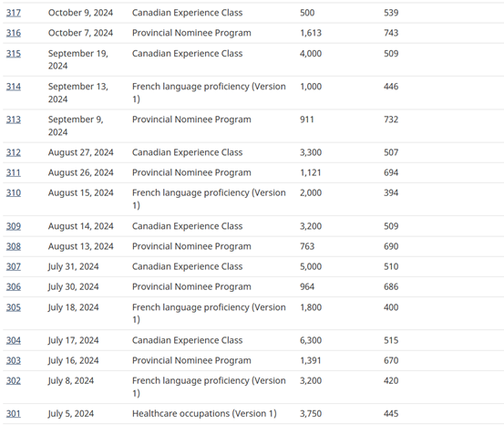Open draw number 304 link
This screenshot has height=425, width=504.
tap(14, 340)
